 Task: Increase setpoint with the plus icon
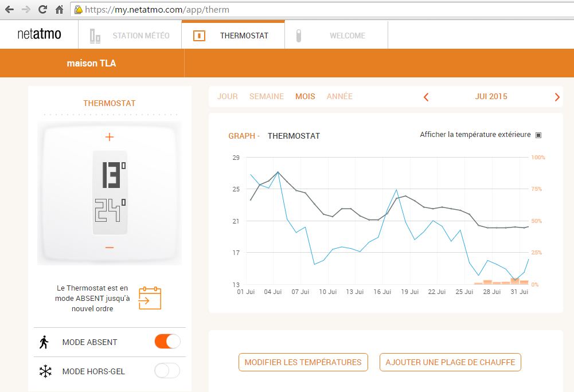(x=110, y=137)
